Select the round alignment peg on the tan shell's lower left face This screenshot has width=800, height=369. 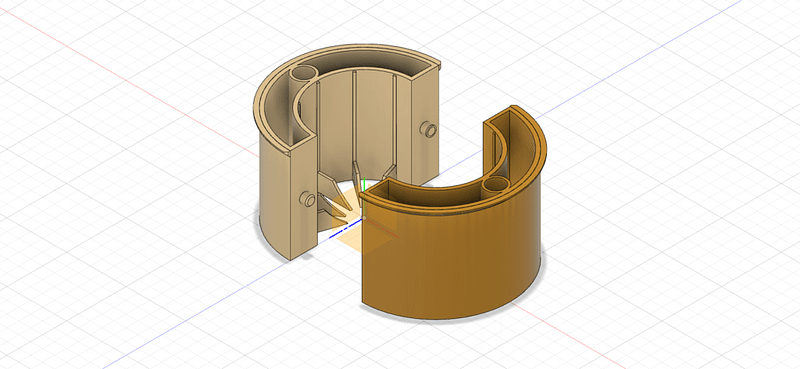click(x=307, y=199)
